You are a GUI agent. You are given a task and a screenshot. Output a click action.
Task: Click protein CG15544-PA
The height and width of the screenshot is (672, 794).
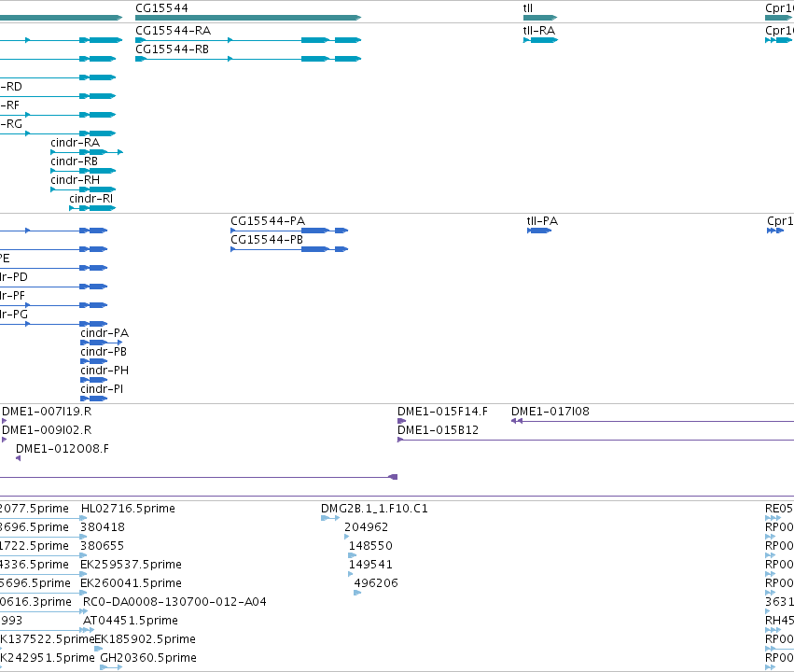[289, 231]
